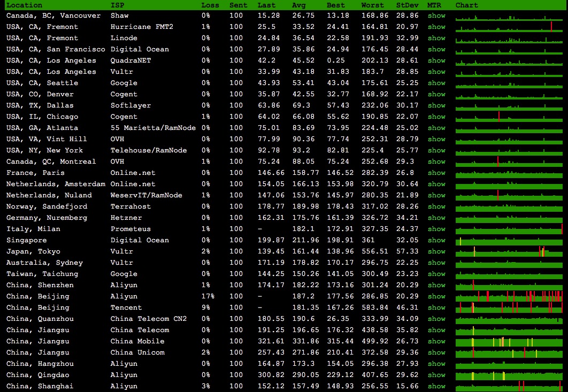Open chart for Fremont Hurricane FMT2 row

(x=509, y=27)
